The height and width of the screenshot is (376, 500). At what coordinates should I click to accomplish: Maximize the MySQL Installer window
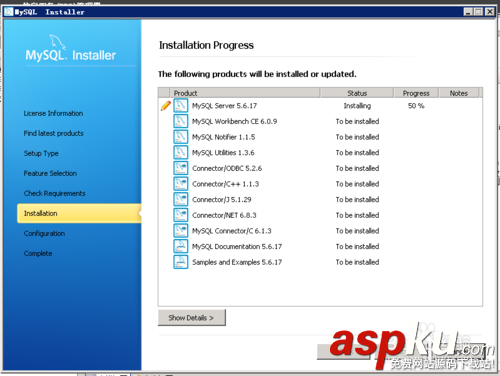(479, 12)
